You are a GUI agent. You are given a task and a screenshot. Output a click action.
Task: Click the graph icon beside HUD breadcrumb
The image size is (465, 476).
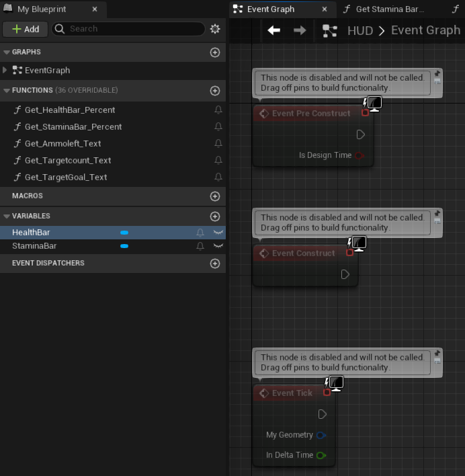[330, 31]
